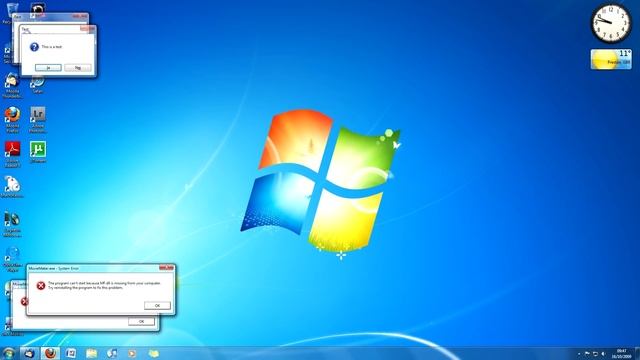Screen dimensions: 640x360
Task: Close the front MovieMaker.exe System Error dialog
Action: click(x=167, y=268)
